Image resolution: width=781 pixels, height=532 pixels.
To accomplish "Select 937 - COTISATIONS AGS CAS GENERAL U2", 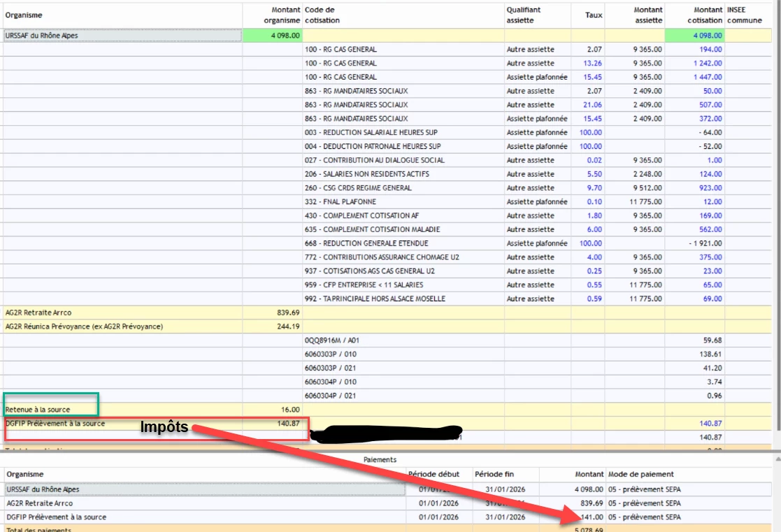I will coord(370,271).
